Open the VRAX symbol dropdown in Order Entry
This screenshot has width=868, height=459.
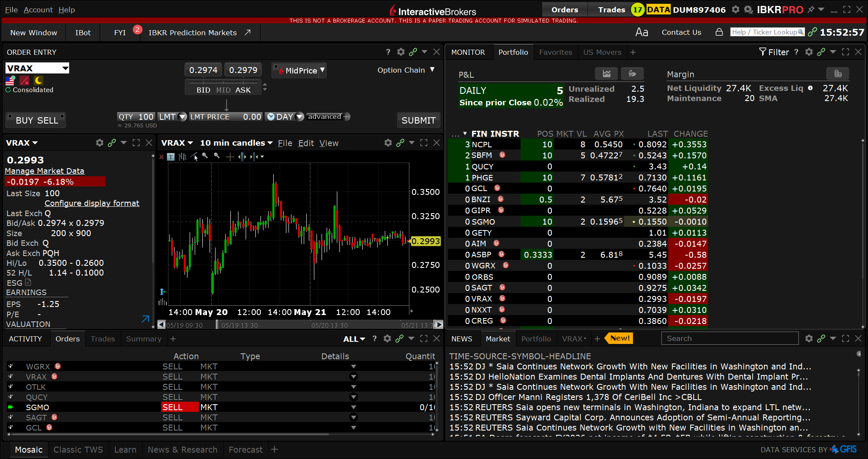[x=65, y=68]
